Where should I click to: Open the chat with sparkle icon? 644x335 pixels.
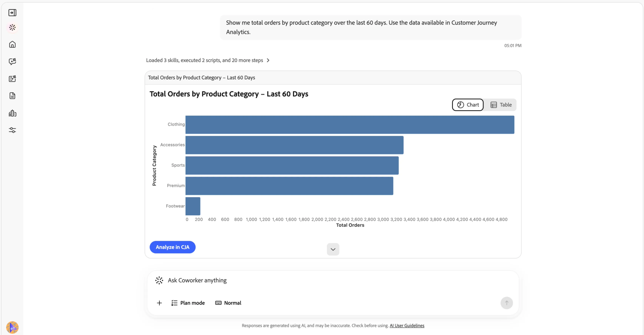12,61
